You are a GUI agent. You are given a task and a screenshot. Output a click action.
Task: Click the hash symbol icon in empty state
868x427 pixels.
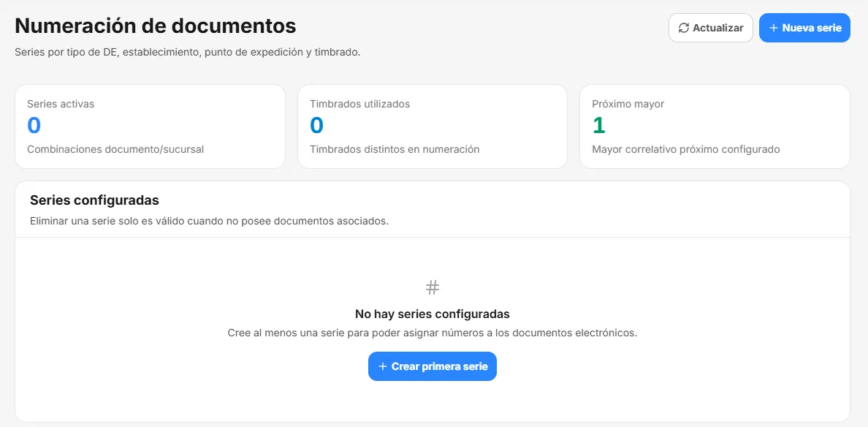pyautogui.click(x=433, y=287)
